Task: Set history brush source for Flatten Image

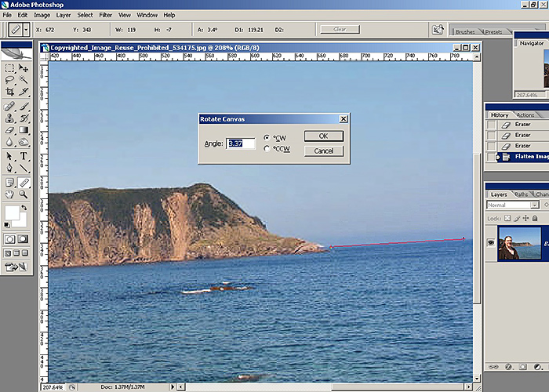Action: coord(492,157)
